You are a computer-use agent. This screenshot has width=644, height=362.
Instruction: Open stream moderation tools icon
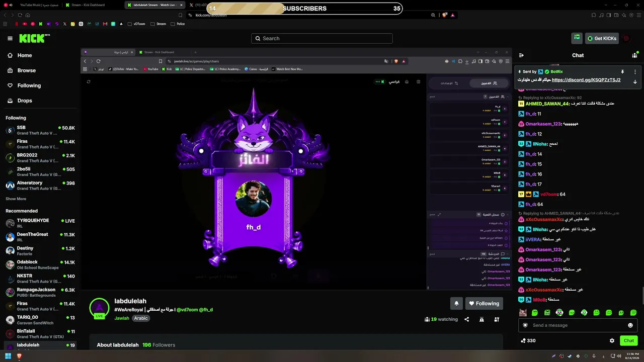click(497, 319)
